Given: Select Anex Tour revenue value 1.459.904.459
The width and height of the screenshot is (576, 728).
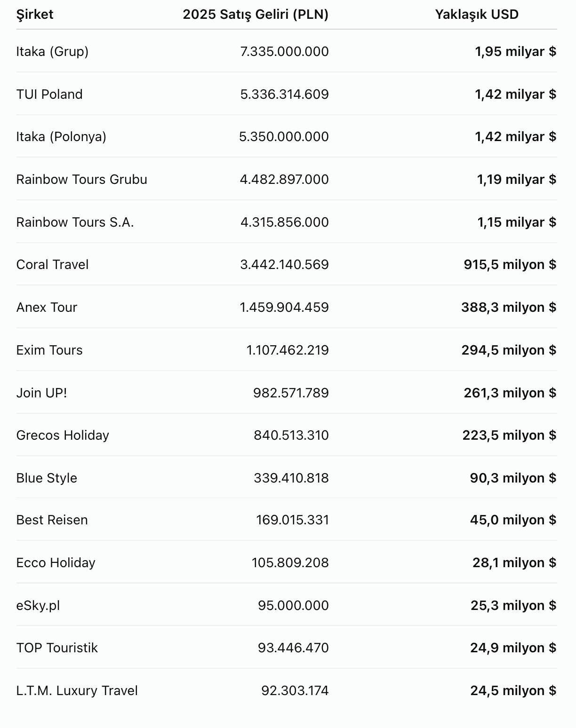Looking at the screenshot, I should (284, 307).
